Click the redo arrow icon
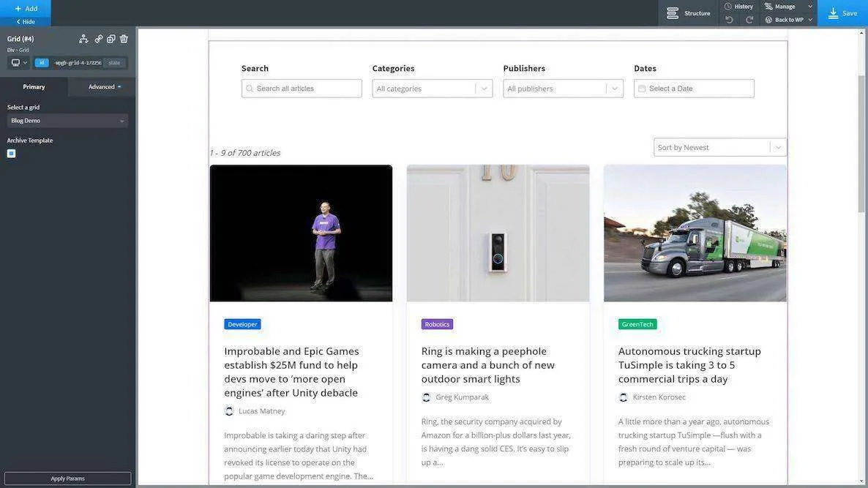 click(749, 20)
